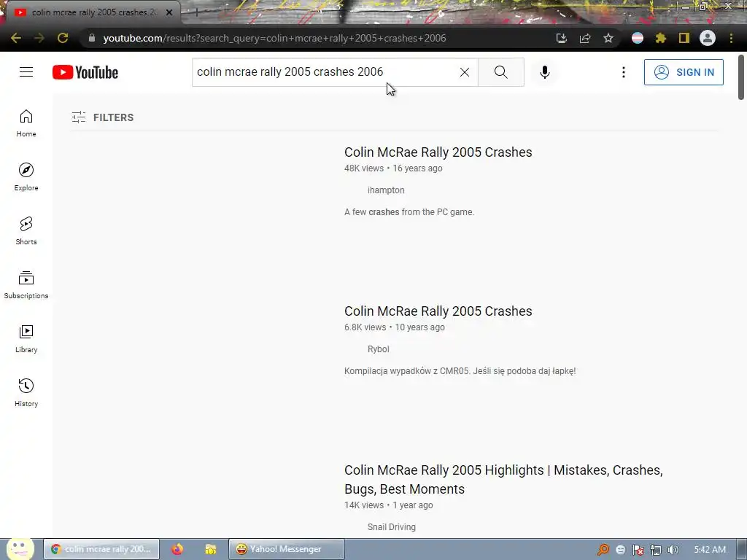The height and width of the screenshot is (560, 747).
Task: Click the page vertical scrollbar thumb
Action: point(741,77)
